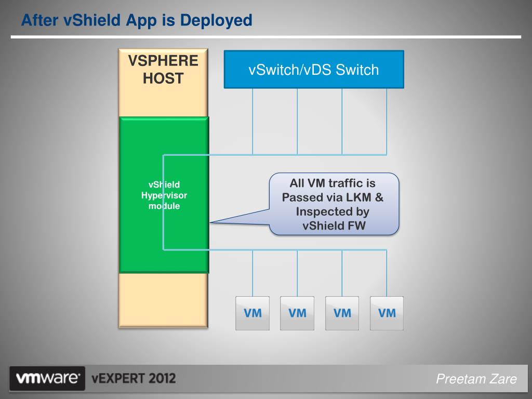532x399 pixels.
Task: Click the Preetam Zare author name
Action: pos(476,379)
